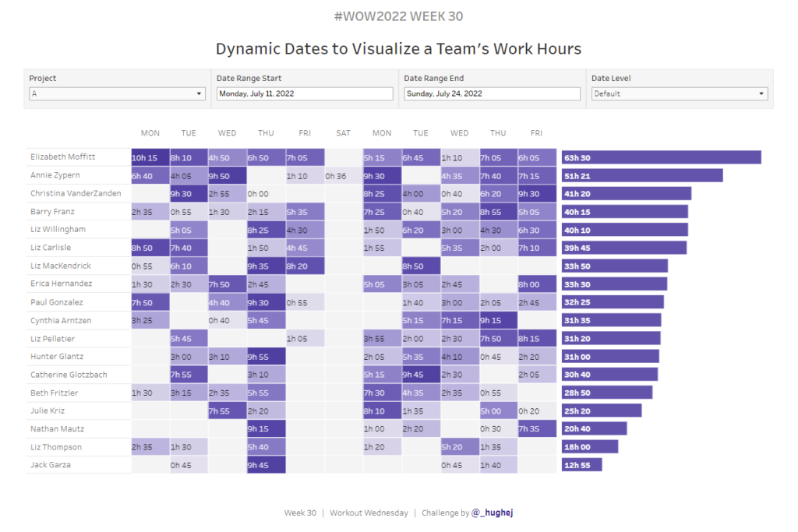Select Nathan Mautz's 20h 40 total bar
This screenshot has width=798, height=532.
click(x=594, y=428)
